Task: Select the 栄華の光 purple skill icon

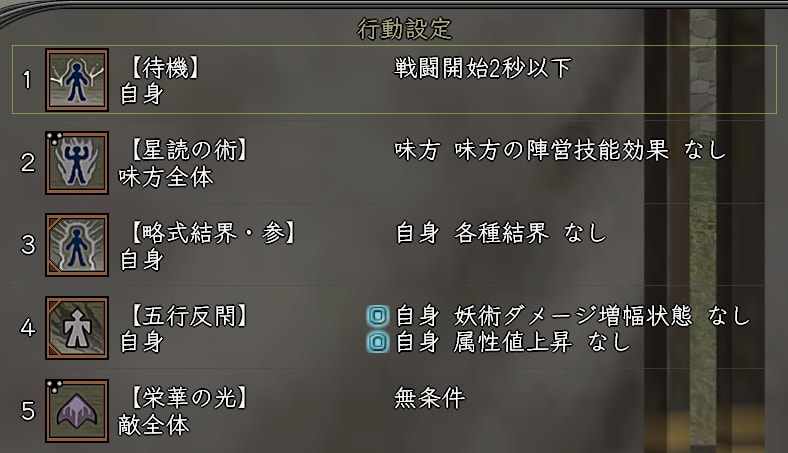Action: pyautogui.click(x=77, y=411)
